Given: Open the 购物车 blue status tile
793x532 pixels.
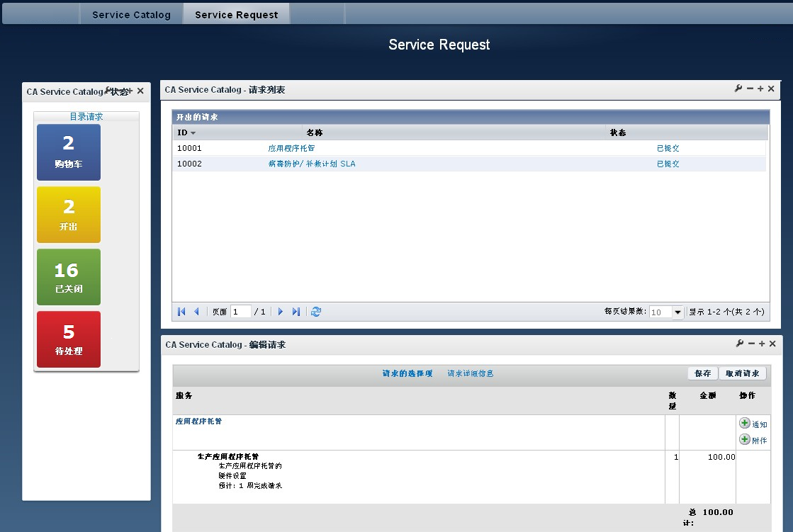Looking at the screenshot, I should click(69, 152).
